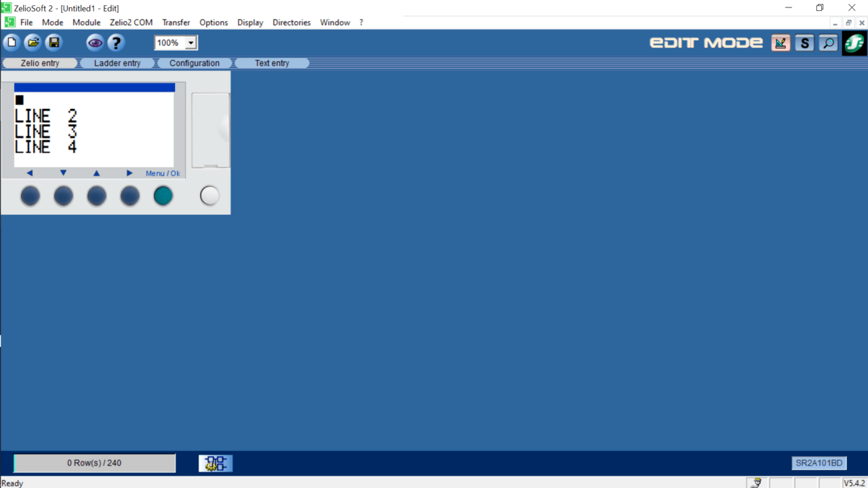Click the eye supervision icon

[x=95, y=43]
